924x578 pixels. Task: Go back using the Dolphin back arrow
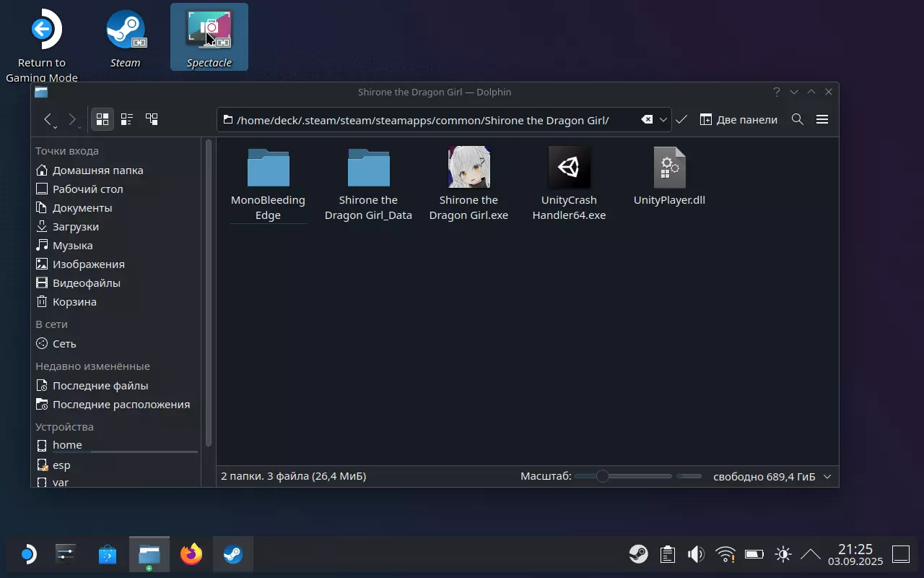click(x=48, y=119)
